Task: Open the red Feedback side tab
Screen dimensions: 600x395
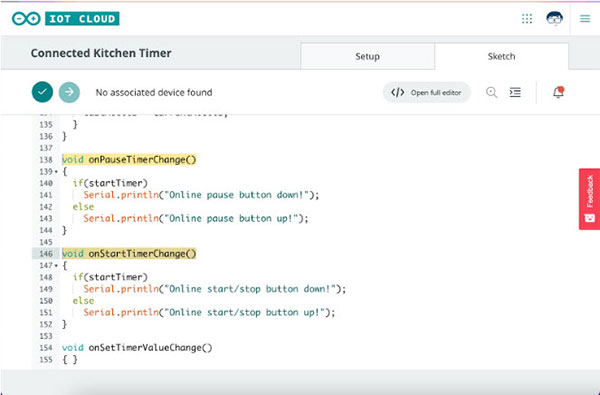Action: 589,199
